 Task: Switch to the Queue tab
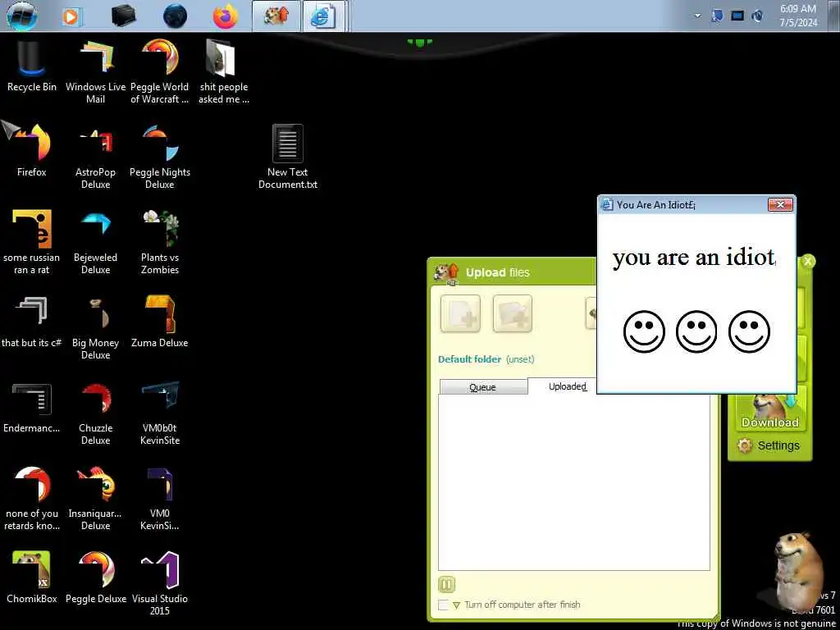click(x=482, y=387)
